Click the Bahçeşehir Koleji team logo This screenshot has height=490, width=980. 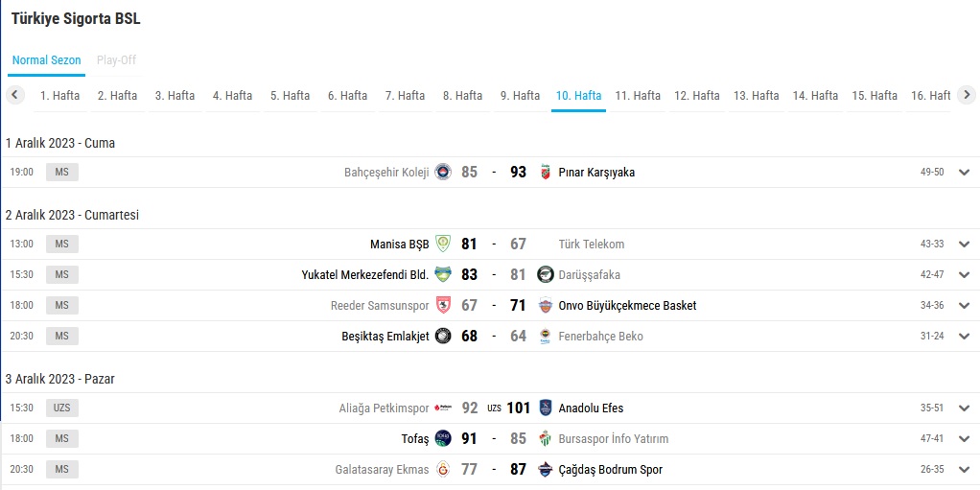[443, 172]
